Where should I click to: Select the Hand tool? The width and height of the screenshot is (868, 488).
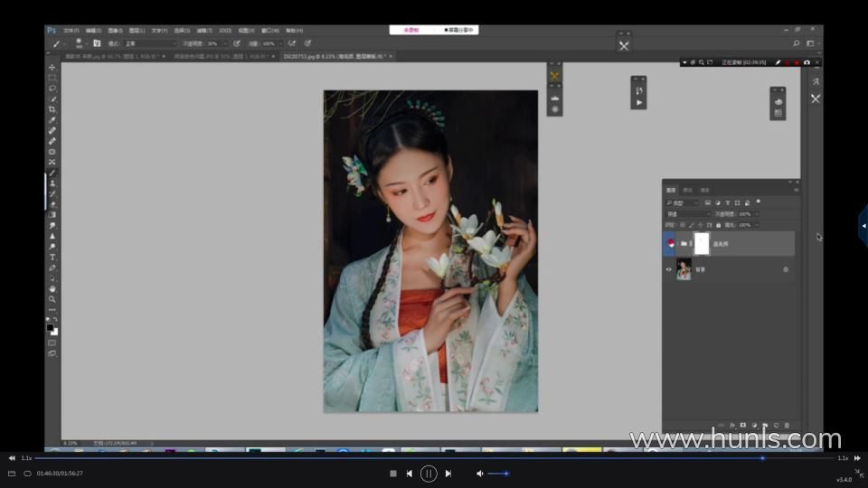coord(52,288)
